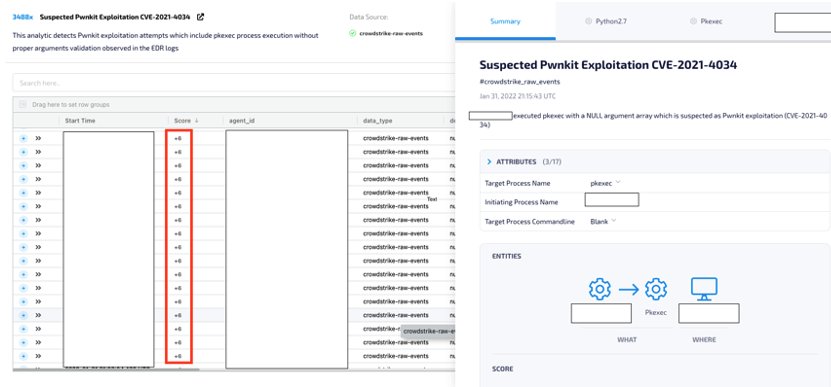831x387 pixels.
Task: Click the gear icon on the Python2.7 tab
Action: click(588, 22)
